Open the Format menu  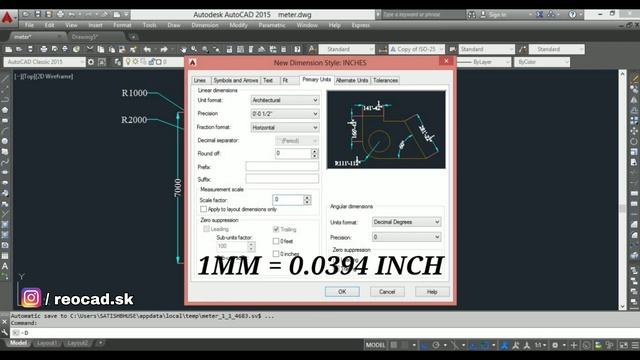[122, 25]
